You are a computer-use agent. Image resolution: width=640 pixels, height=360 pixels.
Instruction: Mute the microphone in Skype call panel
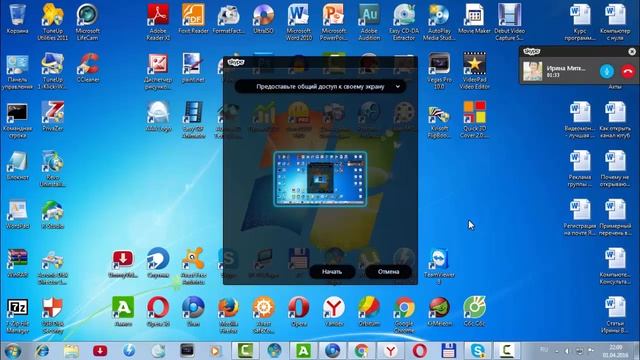tap(607, 71)
